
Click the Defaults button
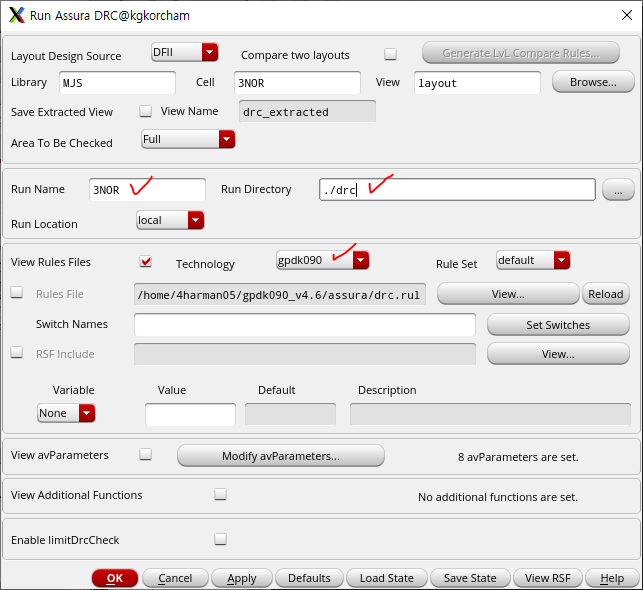309,578
